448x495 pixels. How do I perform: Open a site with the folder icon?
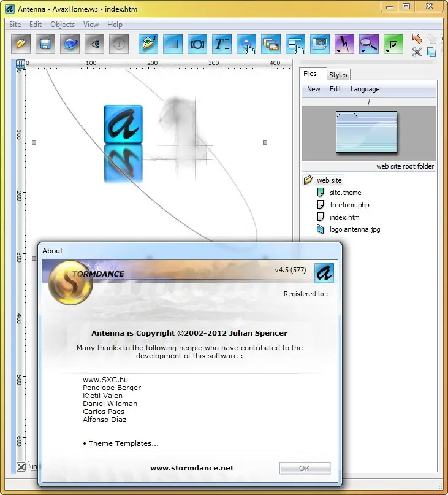click(21, 44)
